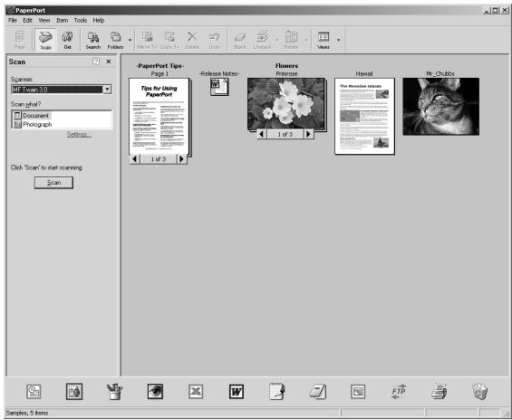Click the notebook Send To icon
The height and width of the screenshot is (420, 512).
(318, 391)
